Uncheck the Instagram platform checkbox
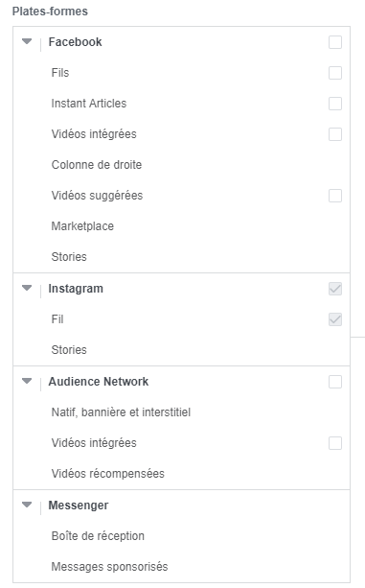Image resolution: width=365 pixels, height=588 pixels. tap(335, 289)
